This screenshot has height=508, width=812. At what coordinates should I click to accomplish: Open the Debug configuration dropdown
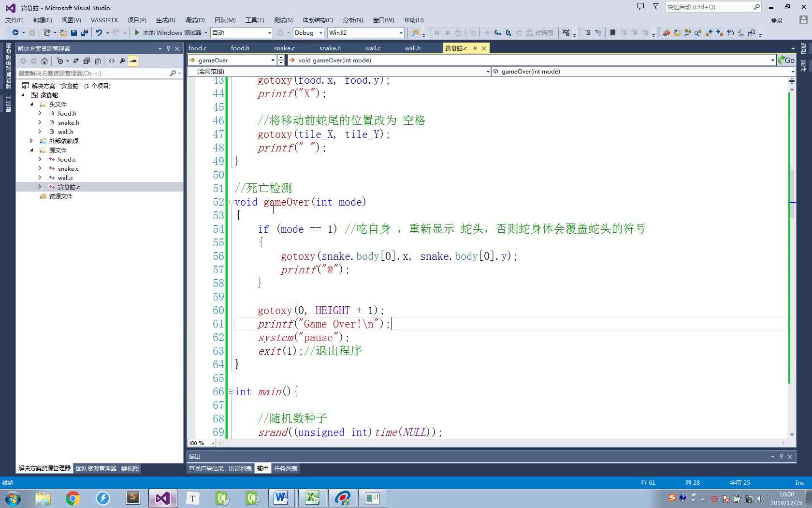click(308, 32)
